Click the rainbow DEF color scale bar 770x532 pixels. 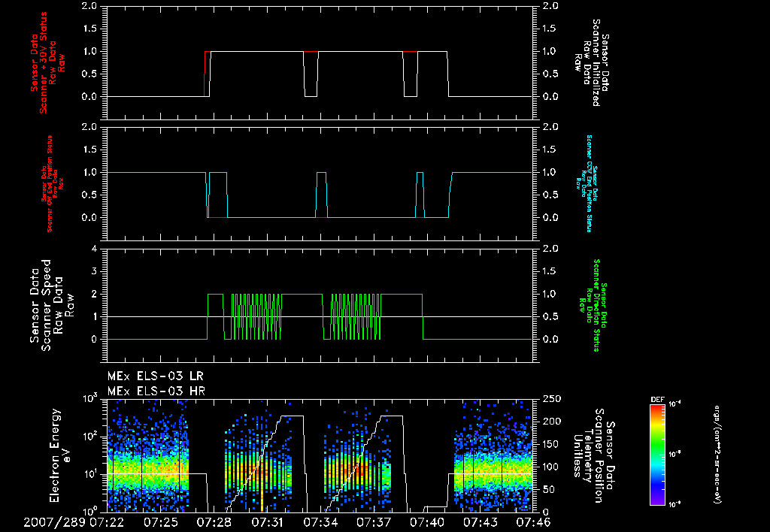(657, 455)
